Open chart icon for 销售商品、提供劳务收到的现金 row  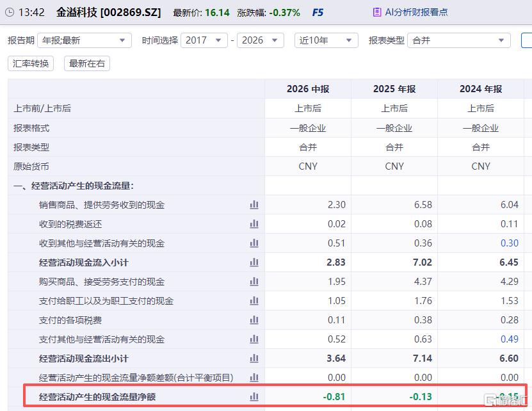pos(254,205)
